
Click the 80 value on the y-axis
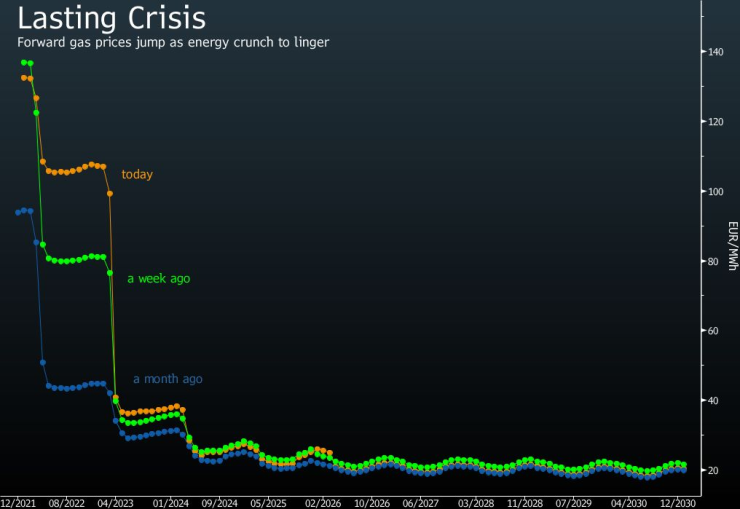[714, 262]
